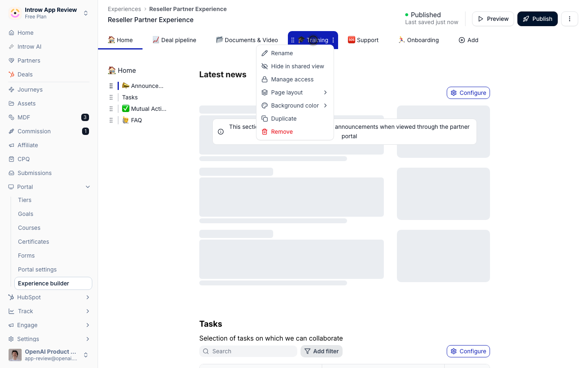The image size is (588, 368).
Task: Choose Hide in shared view
Action: click(x=295, y=66)
